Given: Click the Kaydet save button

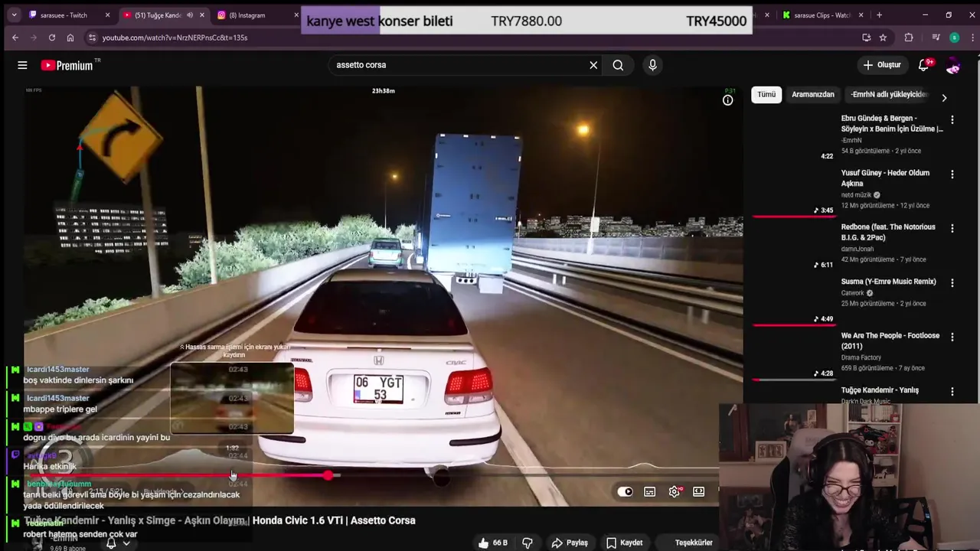Looking at the screenshot, I should [625, 543].
